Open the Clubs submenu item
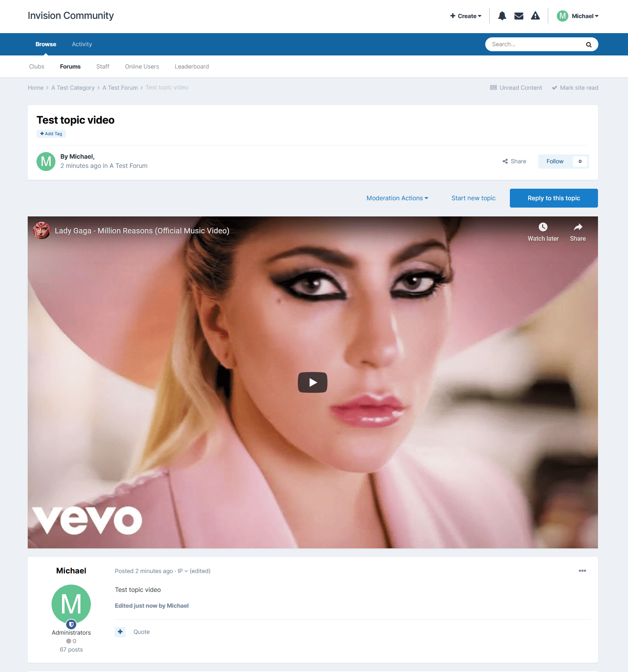Image resolution: width=628 pixels, height=672 pixels. coord(37,67)
